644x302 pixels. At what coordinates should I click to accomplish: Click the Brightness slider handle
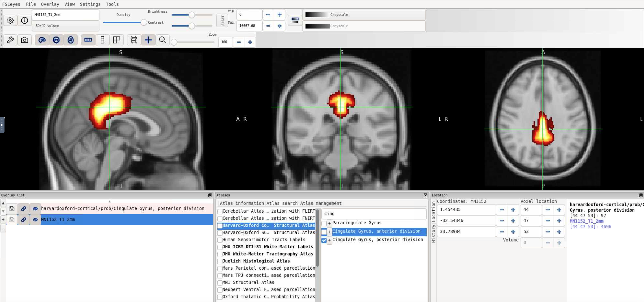pos(192,15)
